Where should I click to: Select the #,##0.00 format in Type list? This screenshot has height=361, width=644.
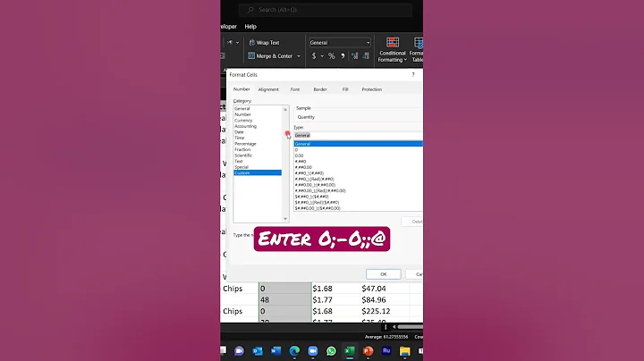[358, 167]
